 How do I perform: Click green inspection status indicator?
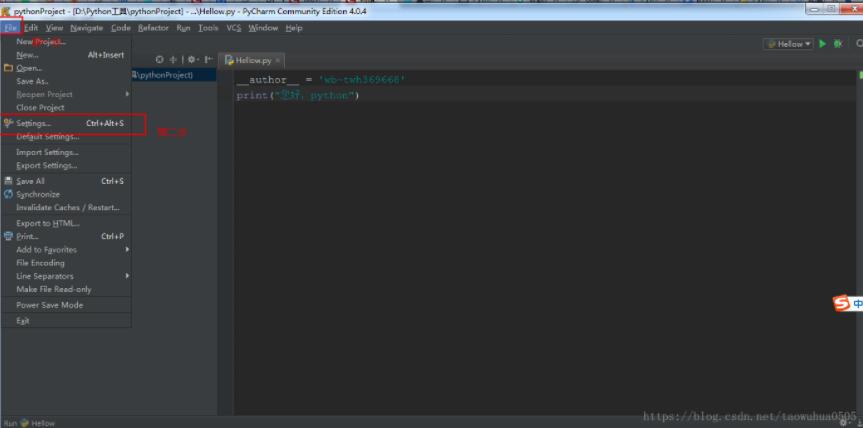pyautogui.click(x=860, y=75)
